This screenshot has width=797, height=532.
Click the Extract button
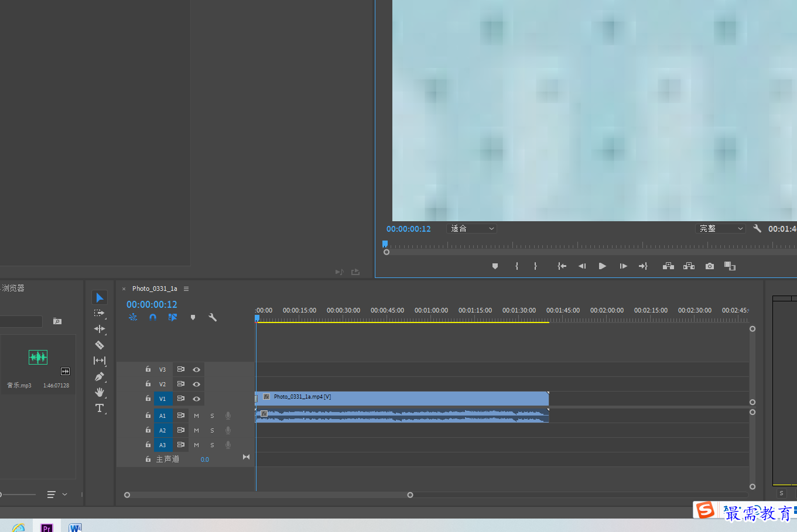[x=689, y=266]
